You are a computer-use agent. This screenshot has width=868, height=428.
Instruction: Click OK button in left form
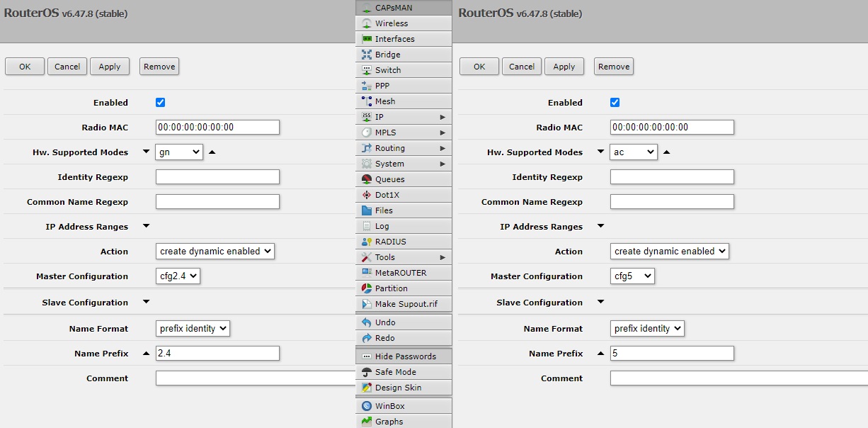click(25, 67)
